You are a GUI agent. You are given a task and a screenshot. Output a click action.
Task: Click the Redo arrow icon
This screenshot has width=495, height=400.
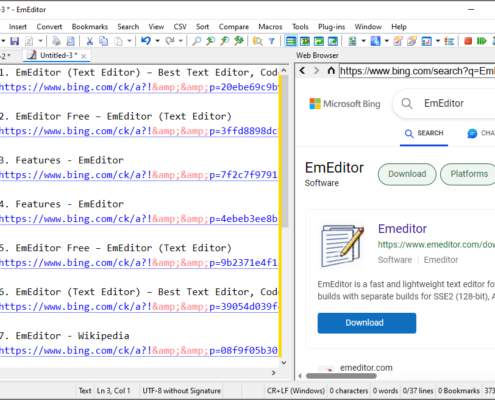tap(170, 41)
